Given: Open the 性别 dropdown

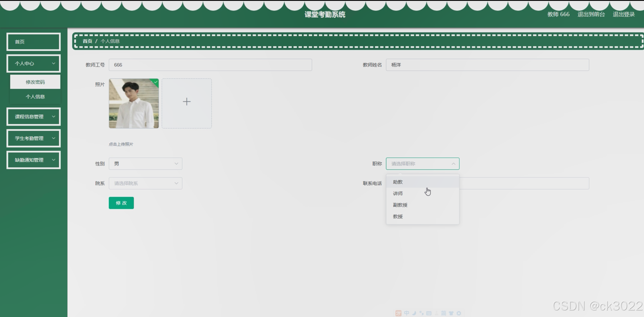Looking at the screenshot, I should 145,164.
